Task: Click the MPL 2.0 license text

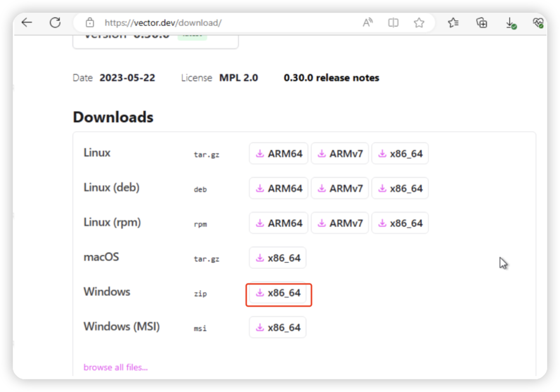Action: pyautogui.click(x=239, y=78)
